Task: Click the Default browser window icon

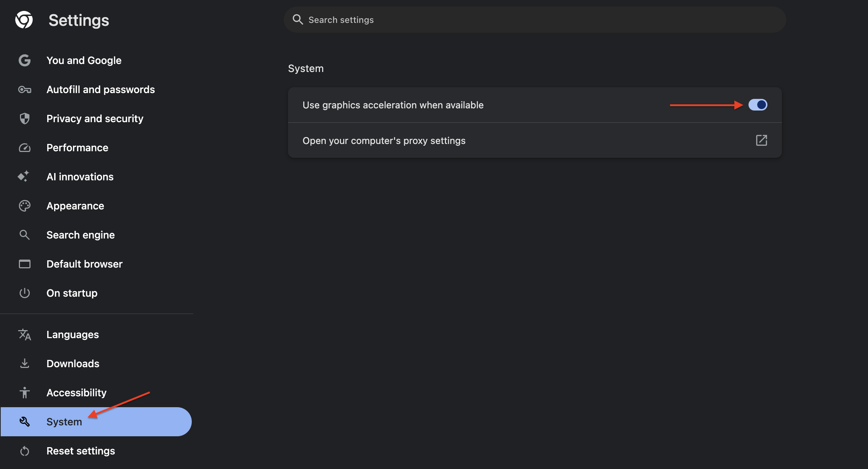Action: (x=24, y=264)
